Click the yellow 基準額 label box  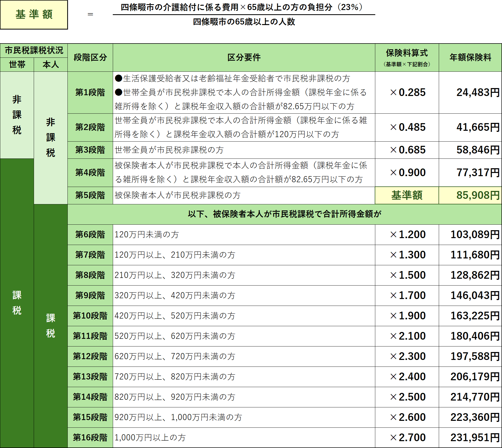34,15
